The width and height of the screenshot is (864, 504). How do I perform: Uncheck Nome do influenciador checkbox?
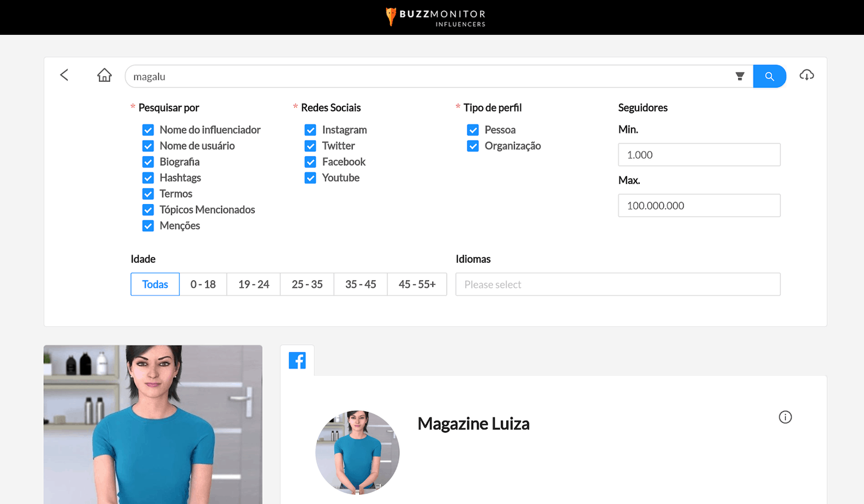tap(148, 130)
